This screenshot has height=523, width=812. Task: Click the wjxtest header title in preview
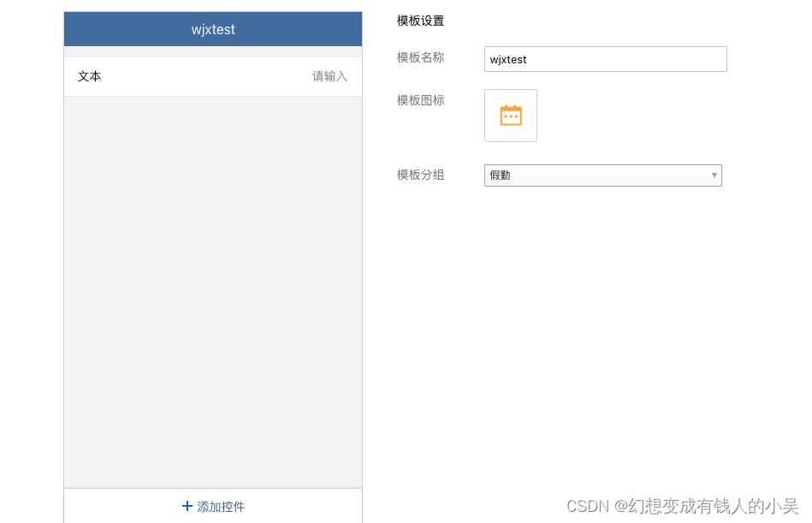point(213,29)
